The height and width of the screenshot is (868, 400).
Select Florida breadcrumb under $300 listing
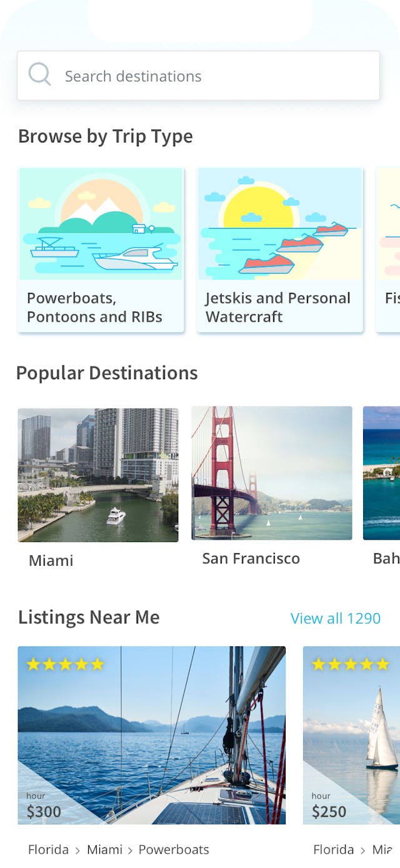coord(48,849)
